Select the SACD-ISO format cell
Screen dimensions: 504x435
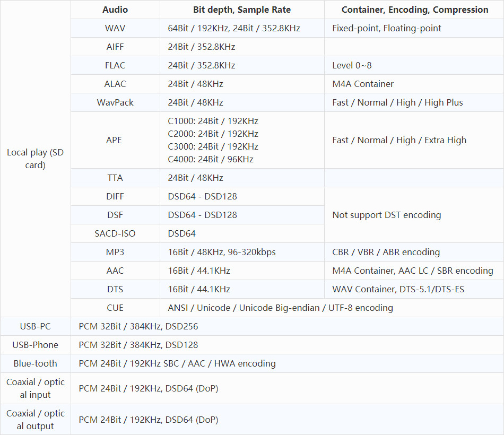(115, 233)
